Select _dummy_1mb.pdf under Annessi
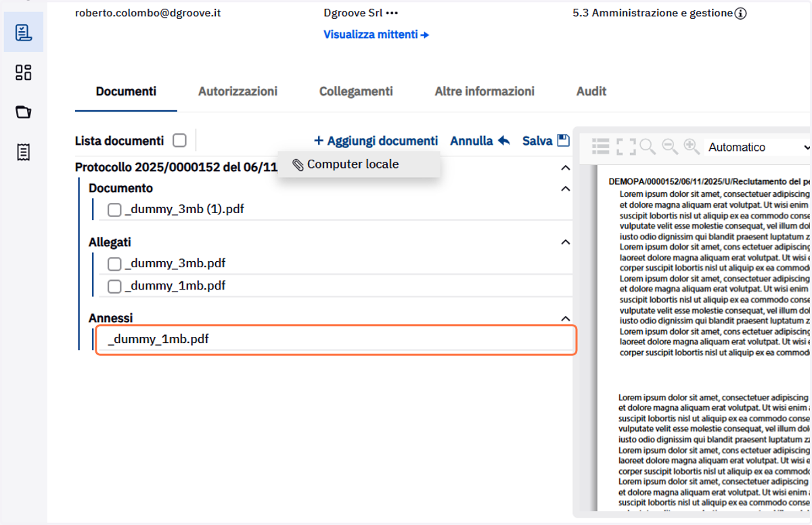The width and height of the screenshot is (812, 525). click(336, 340)
